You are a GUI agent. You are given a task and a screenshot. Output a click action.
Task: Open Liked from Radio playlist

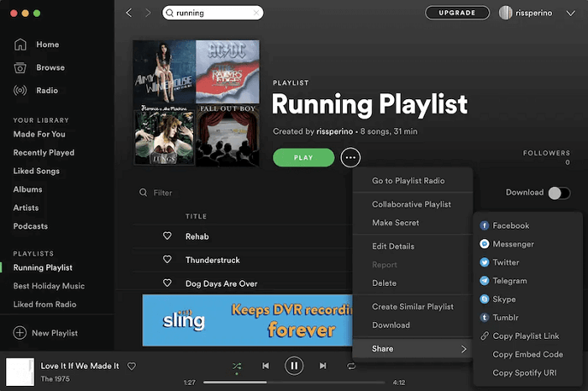pos(45,304)
